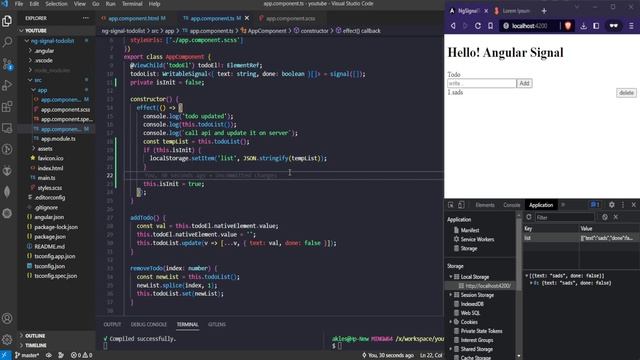This screenshot has height=360, width=640.
Task: Close the DevTools panel
Action: tap(633, 205)
